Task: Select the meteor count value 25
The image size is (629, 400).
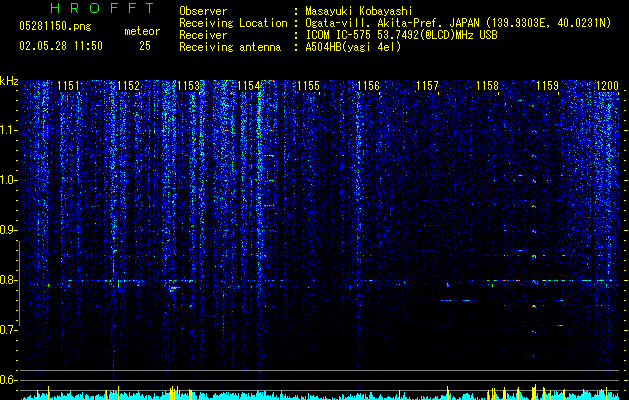Action: tap(145, 46)
